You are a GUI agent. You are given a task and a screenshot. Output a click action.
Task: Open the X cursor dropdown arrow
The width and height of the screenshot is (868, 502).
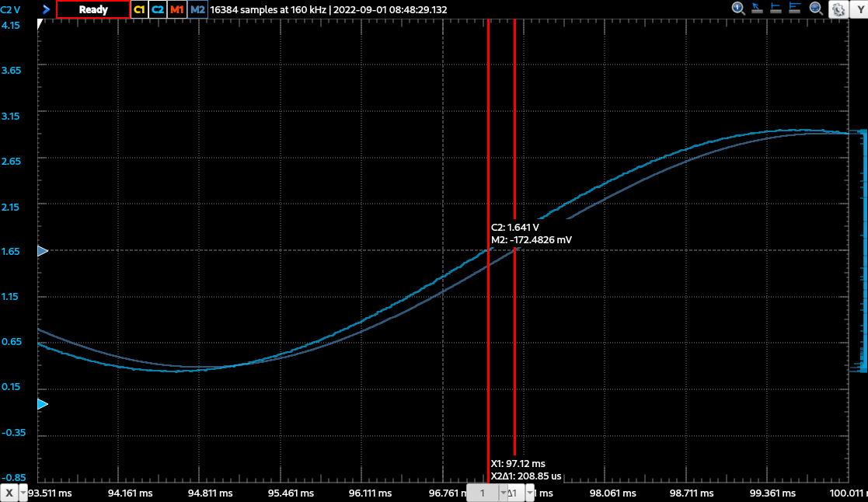point(23,493)
